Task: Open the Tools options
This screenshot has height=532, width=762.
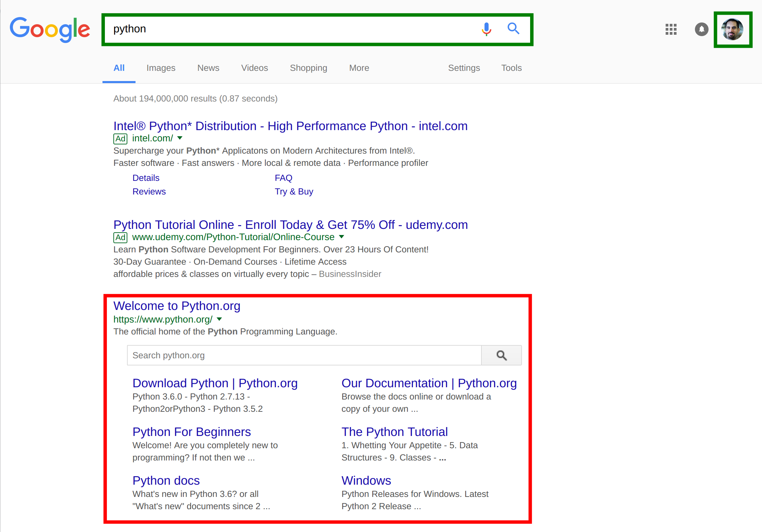Action: [x=511, y=68]
